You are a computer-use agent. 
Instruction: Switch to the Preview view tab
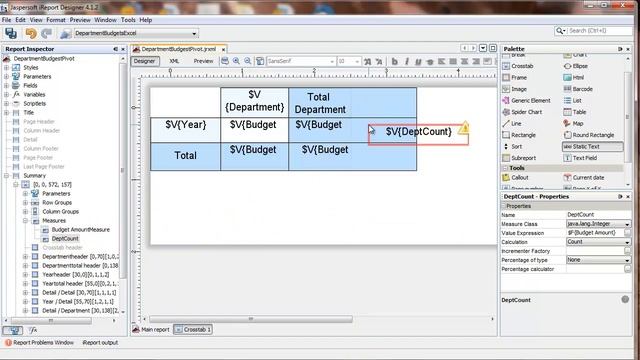[203, 61]
